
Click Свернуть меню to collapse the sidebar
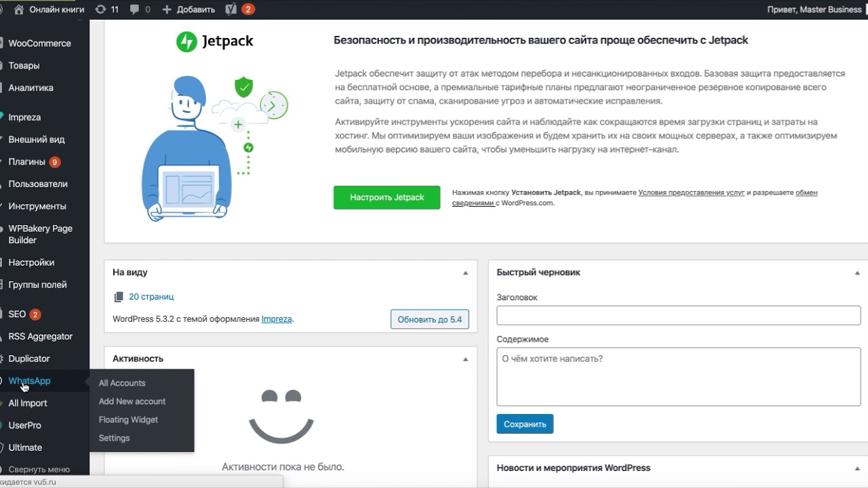tap(39, 469)
